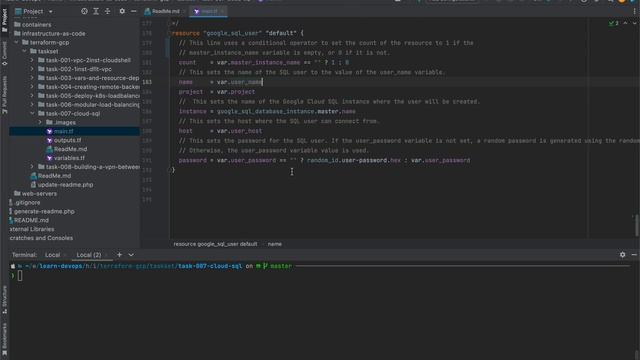Select External Libraries node

pyautogui.click(x=32, y=229)
